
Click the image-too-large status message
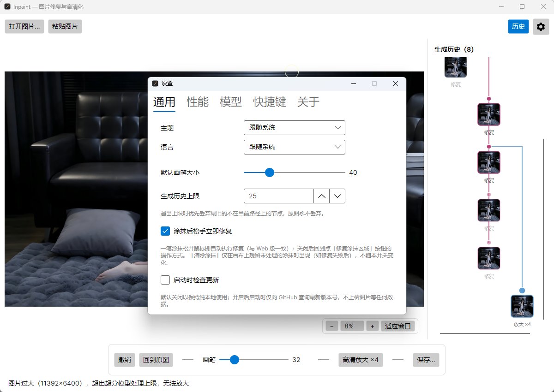99,383
